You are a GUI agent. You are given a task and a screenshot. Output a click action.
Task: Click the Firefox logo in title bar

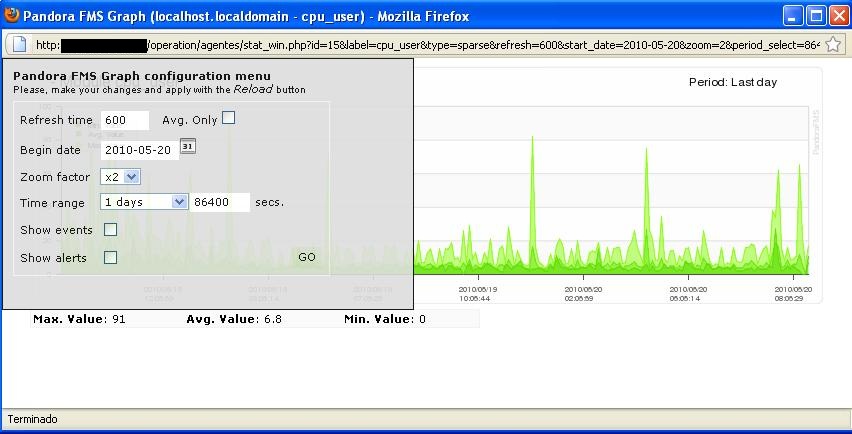click(x=12, y=16)
